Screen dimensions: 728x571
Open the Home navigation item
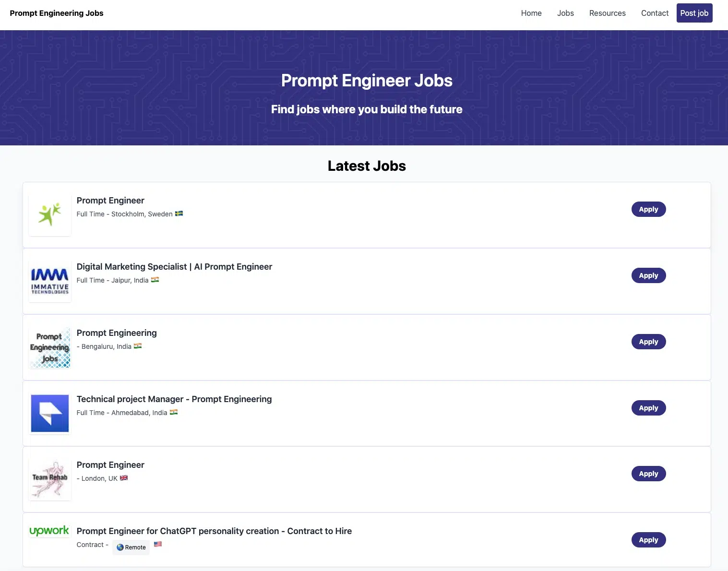tap(531, 13)
